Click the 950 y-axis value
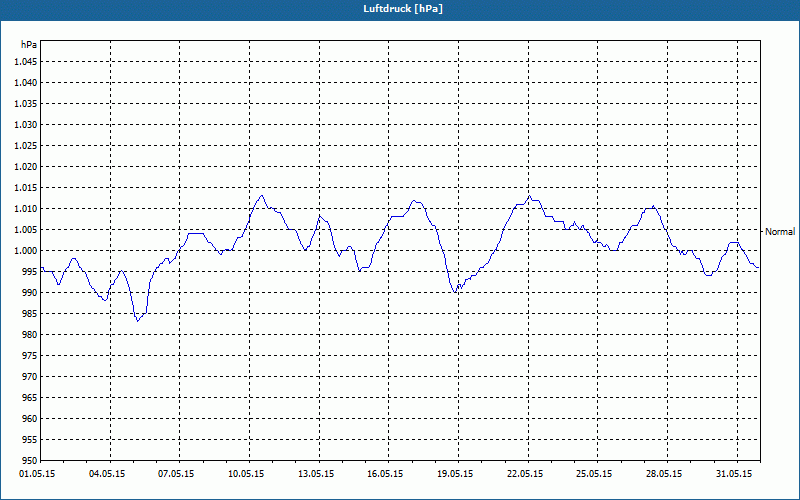 pos(30,461)
